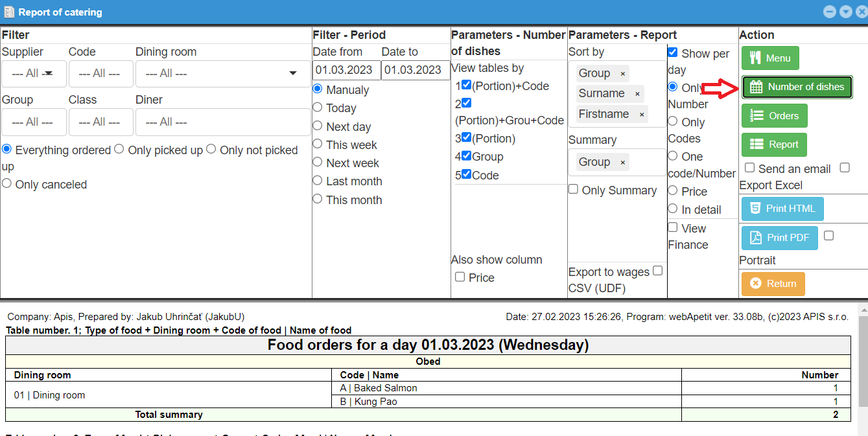Enable Only Summary checkbox

tap(574, 189)
